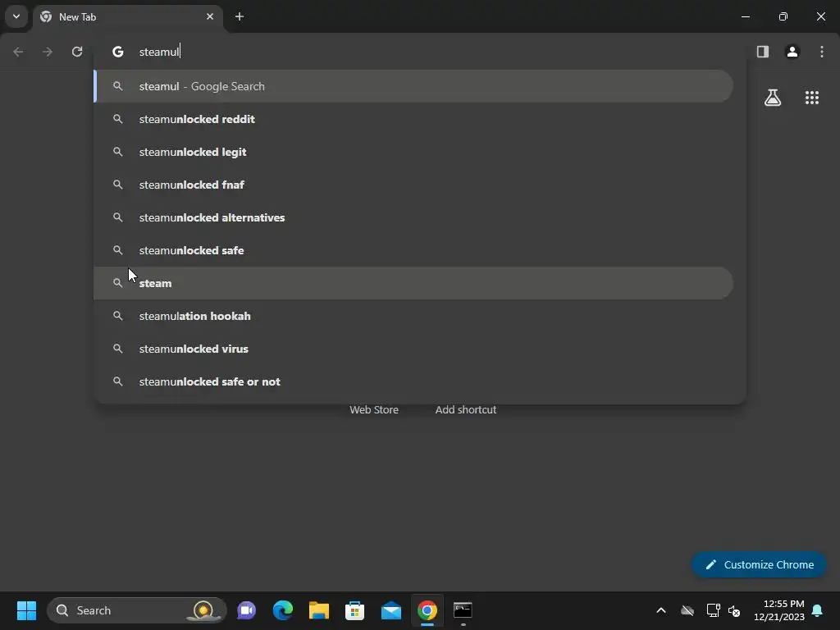Open the Google apps grid
Image resolution: width=840 pixels, height=630 pixels.
click(811, 98)
